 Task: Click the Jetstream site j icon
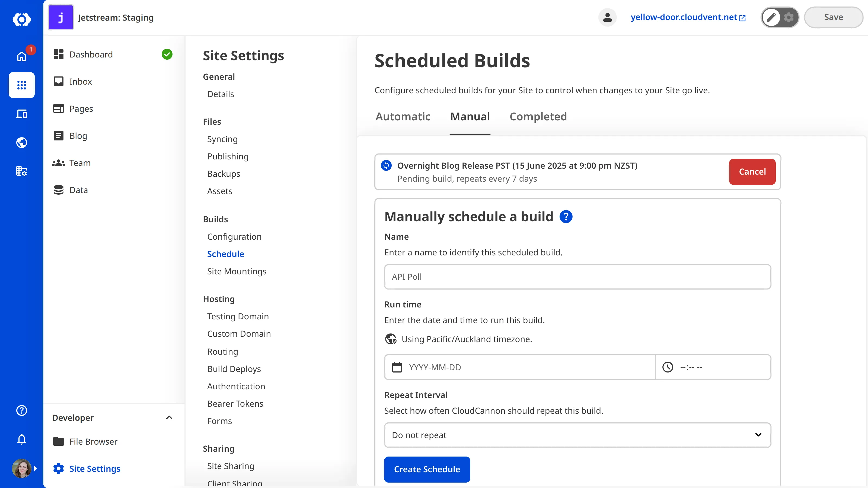click(61, 18)
